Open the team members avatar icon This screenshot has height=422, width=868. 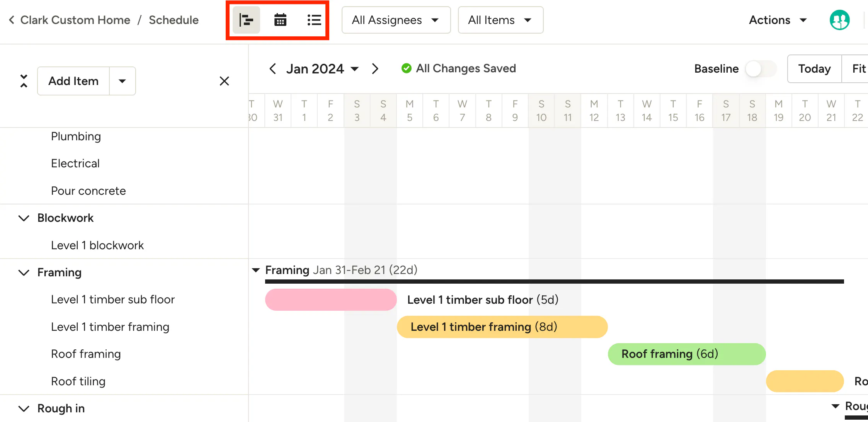(839, 20)
